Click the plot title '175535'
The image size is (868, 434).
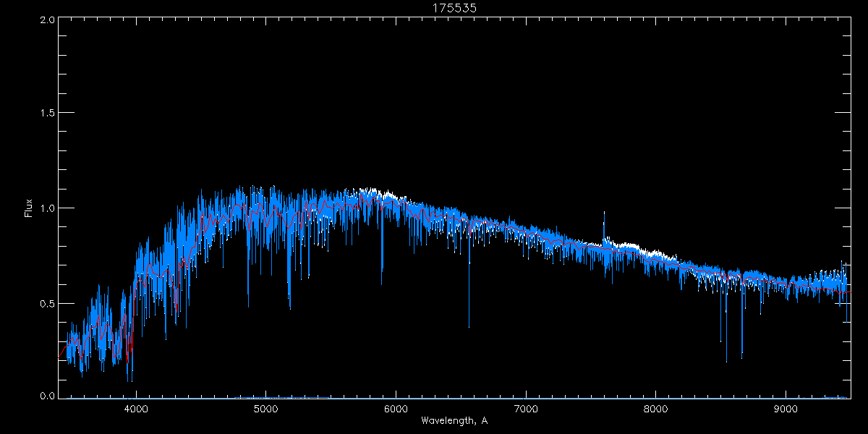[x=454, y=8]
